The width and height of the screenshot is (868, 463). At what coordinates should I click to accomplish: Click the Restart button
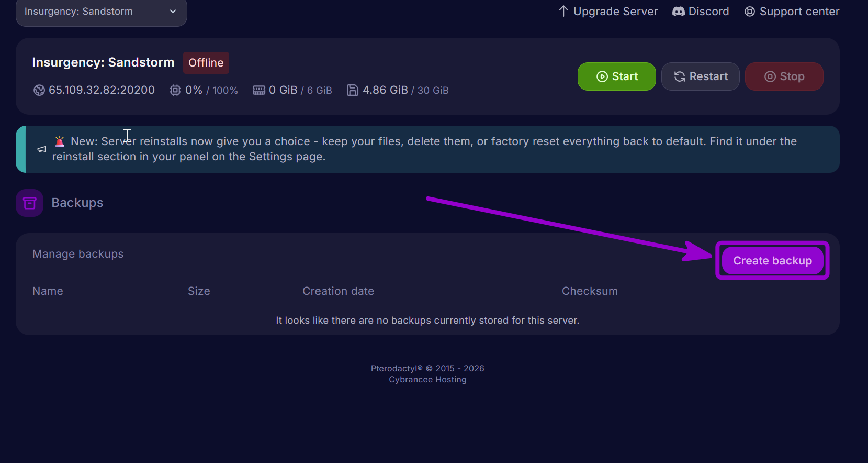click(701, 76)
